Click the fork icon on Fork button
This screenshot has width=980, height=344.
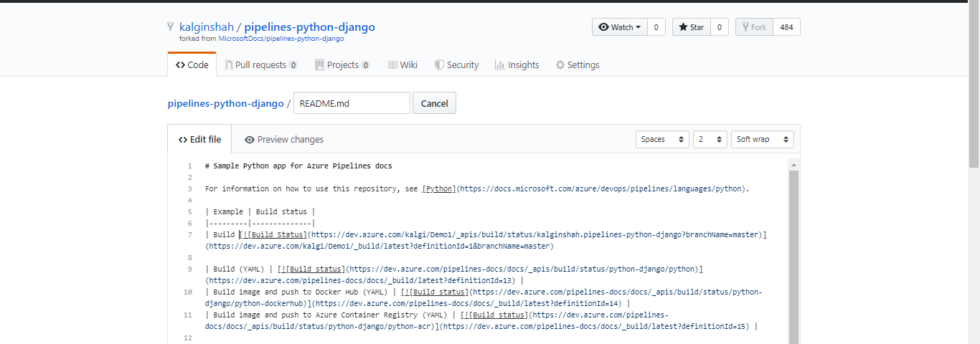point(745,27)
